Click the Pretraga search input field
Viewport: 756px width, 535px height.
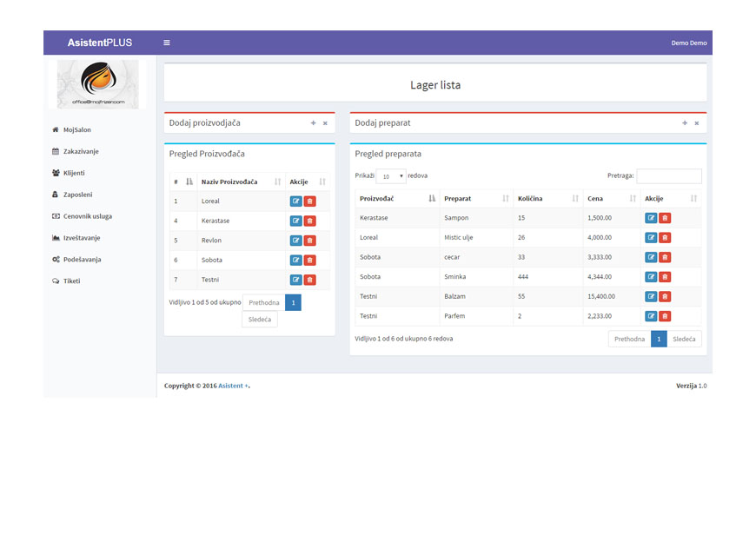[x=668, y=176]
